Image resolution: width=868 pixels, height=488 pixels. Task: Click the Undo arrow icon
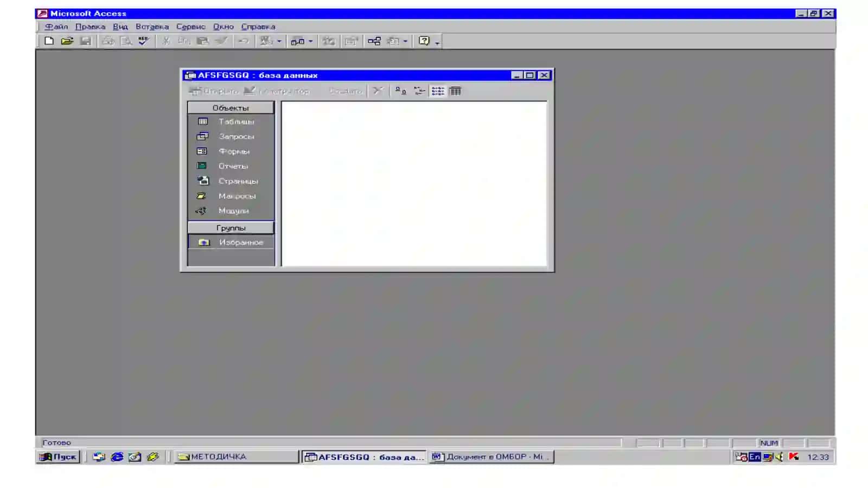pyautogui.click(x=244, y=41)
